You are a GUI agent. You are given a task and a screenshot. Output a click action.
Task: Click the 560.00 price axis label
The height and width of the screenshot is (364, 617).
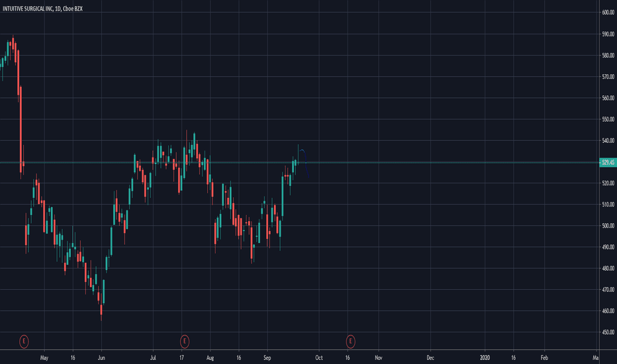(x=608, y=98)
